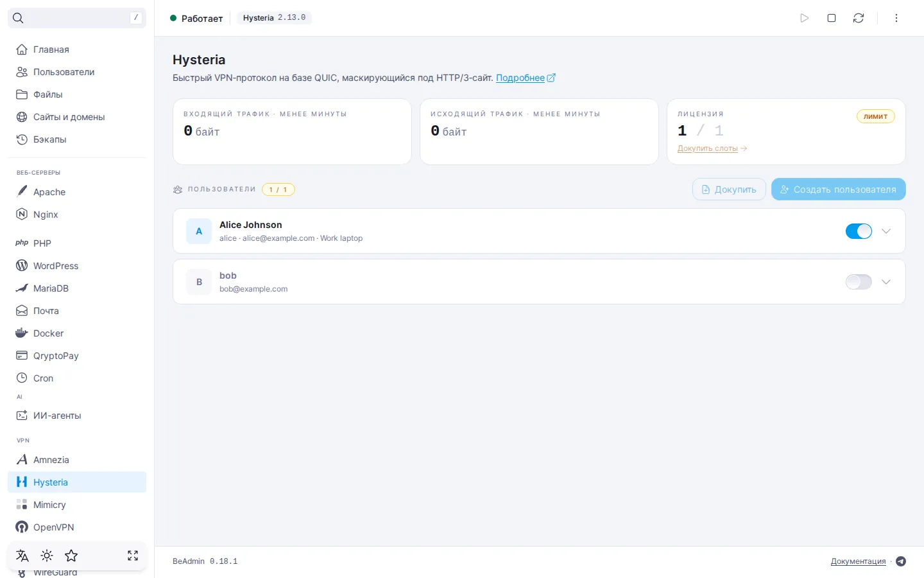Click the ЛИМИТ license badge
Viewport: 924px width, 578px height.
point(875,116)
